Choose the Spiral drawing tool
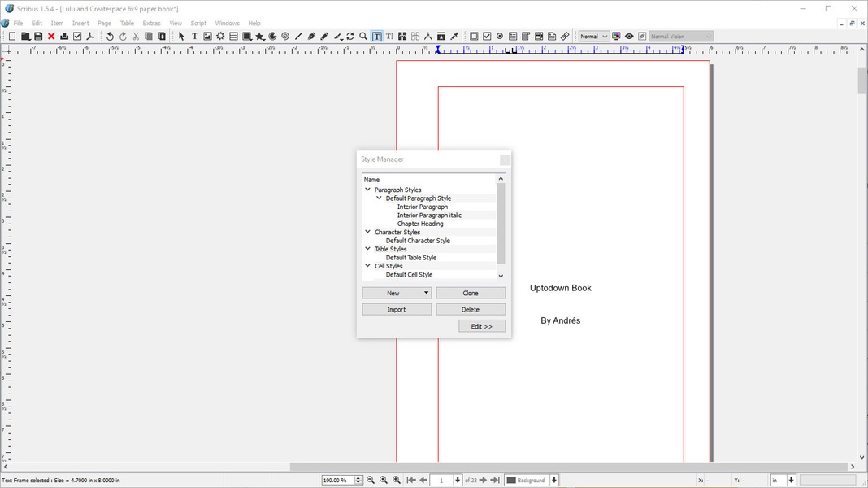Viewport: 868px width, 488px height. pyautogui.click(x=285, y=37)
